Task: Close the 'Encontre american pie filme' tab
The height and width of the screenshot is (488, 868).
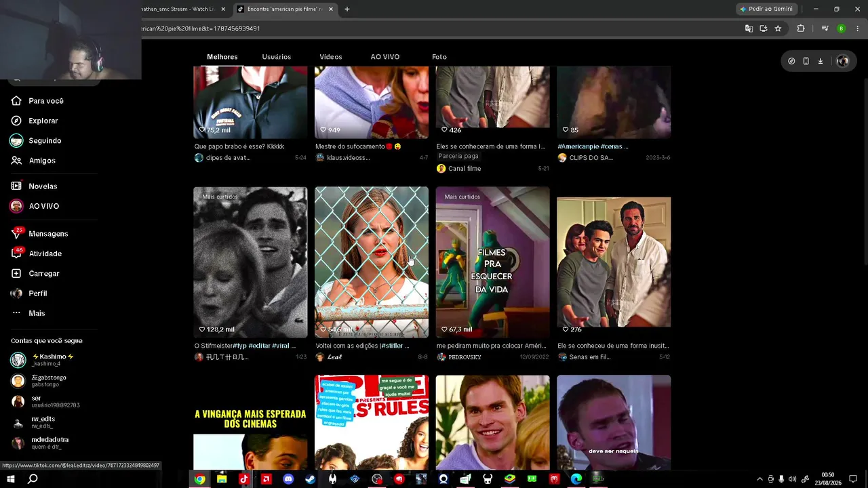Action: tap(331, 9)
